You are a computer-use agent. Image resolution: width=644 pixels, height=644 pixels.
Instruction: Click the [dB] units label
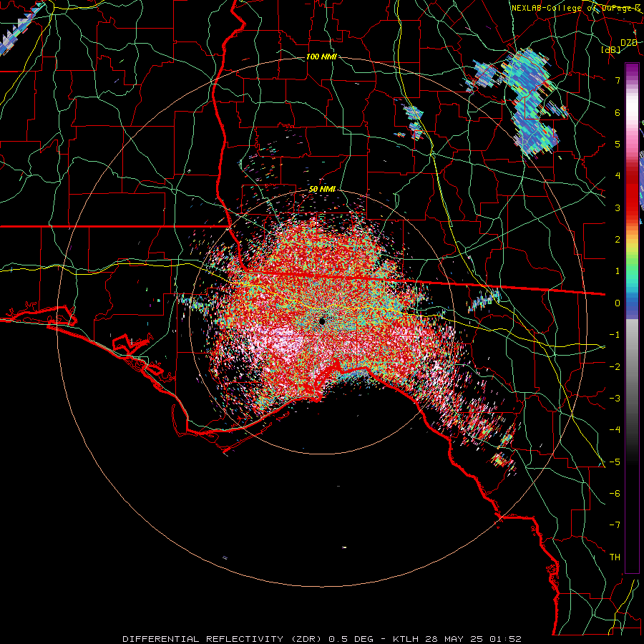(611, 49)
